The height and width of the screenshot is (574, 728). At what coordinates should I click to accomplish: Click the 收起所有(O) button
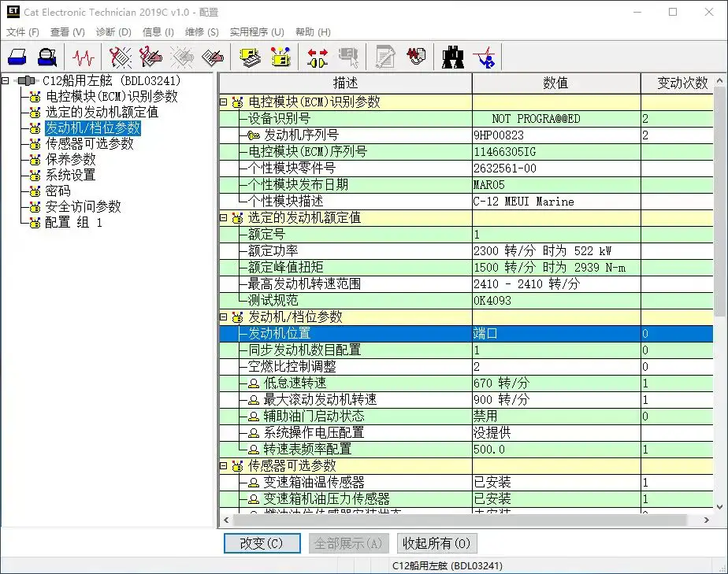click(x=436, y=543)
